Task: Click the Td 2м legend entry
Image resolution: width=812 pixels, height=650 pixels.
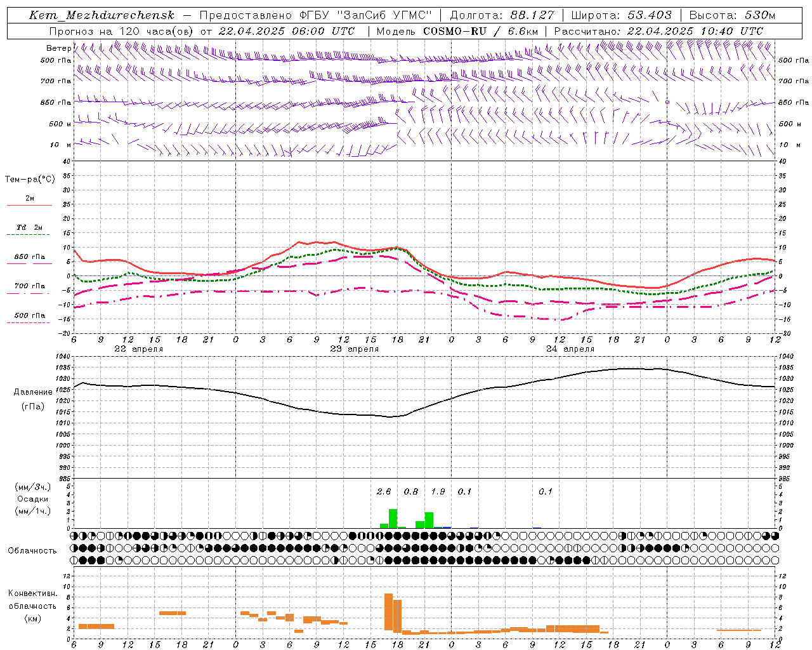Action: [29, 227]
